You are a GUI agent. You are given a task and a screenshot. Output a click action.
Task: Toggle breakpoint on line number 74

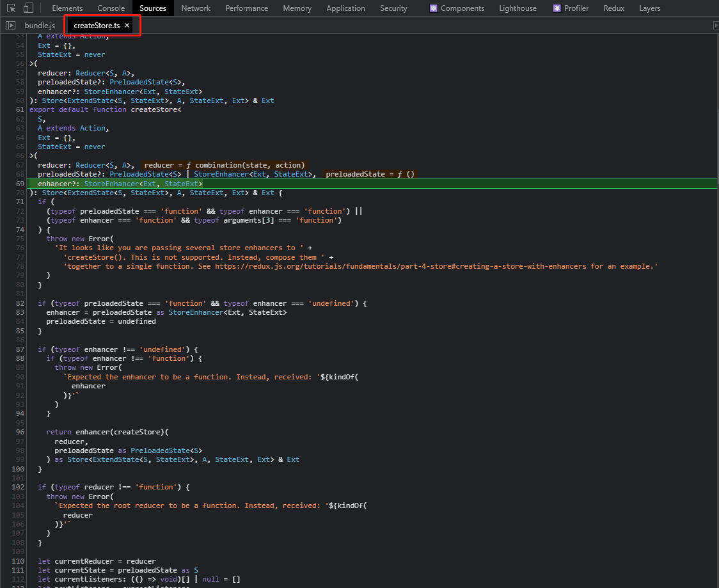[20, 229]
